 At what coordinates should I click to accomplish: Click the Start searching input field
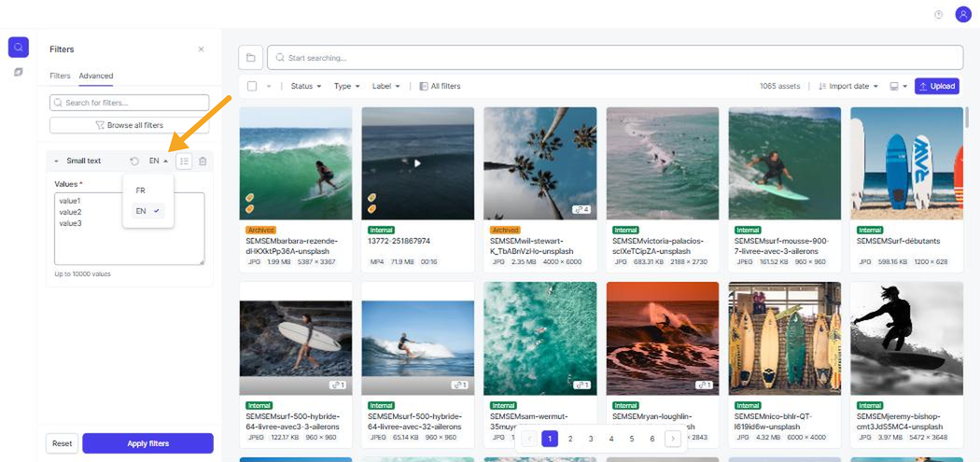[615, 58]
